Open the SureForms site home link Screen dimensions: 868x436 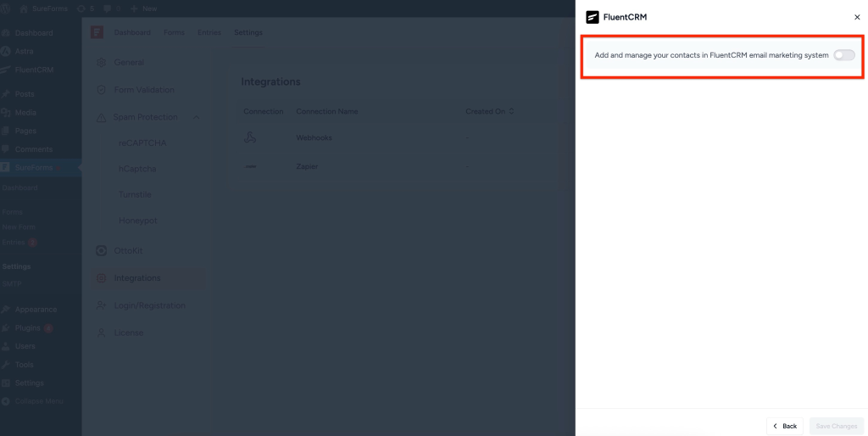(43, 8)
